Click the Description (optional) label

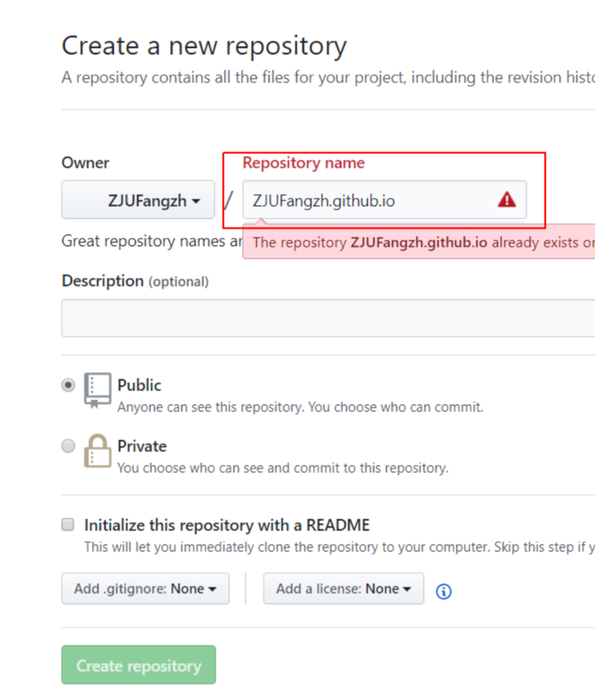[x=135, y=281]
